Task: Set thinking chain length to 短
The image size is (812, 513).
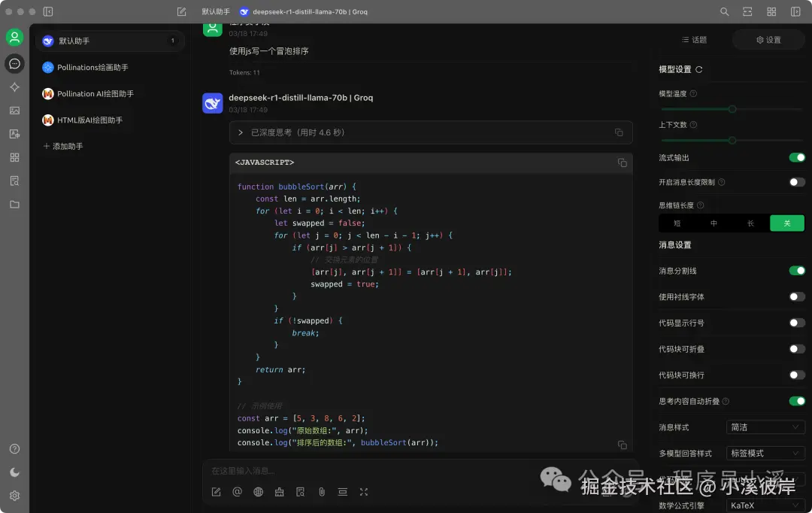Action: (677, 223)
